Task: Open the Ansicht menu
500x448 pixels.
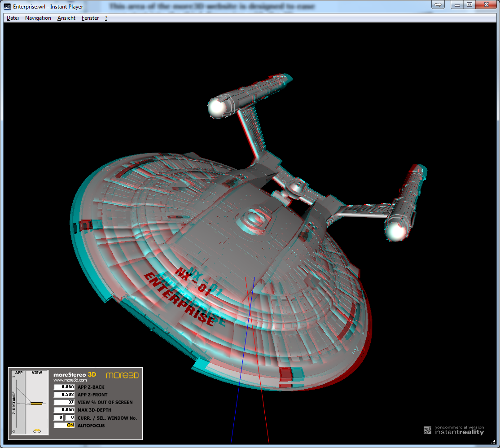Action: [66, 18]
